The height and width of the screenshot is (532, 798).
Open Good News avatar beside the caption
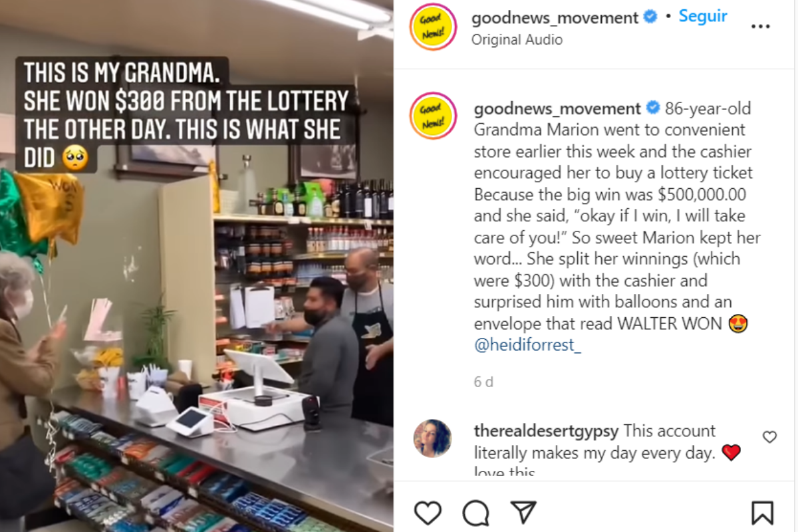(433, 116)
